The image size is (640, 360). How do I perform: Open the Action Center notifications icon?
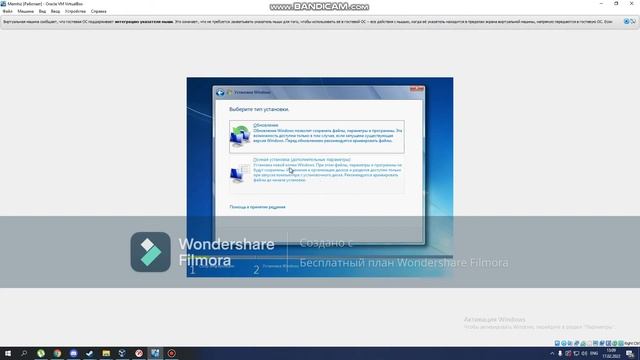(x=630, y=353)
